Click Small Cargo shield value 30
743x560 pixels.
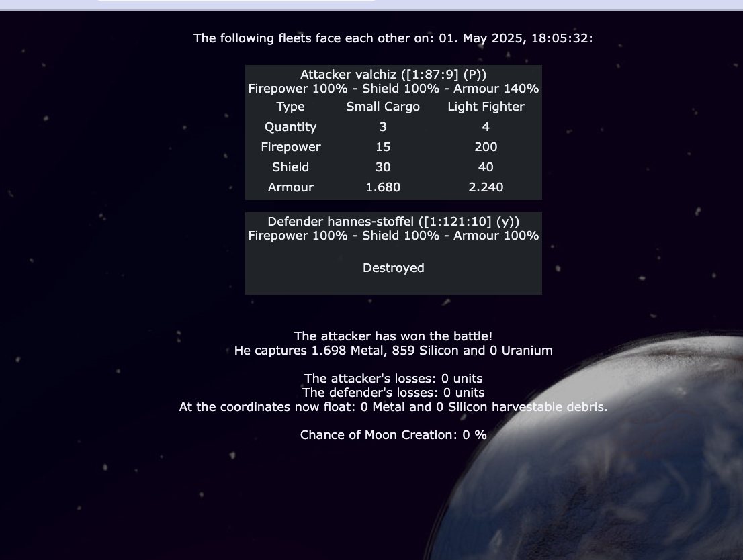(383, 167)
